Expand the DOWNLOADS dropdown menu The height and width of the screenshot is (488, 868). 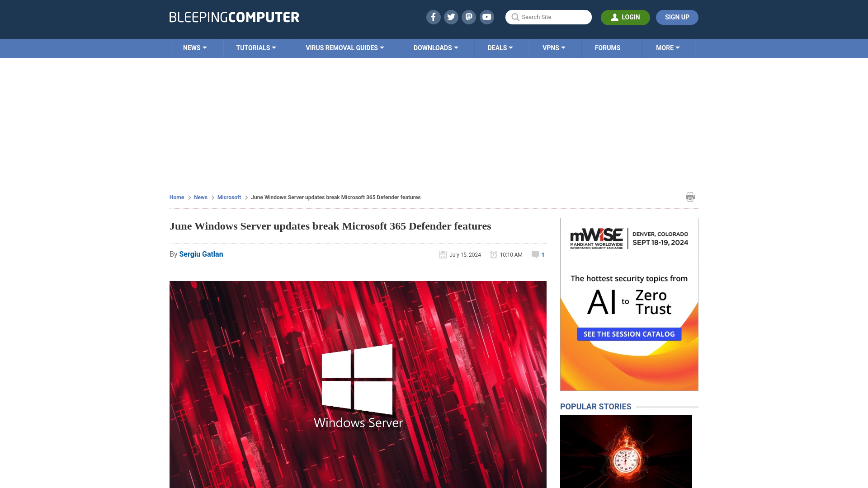pos(436,47)
